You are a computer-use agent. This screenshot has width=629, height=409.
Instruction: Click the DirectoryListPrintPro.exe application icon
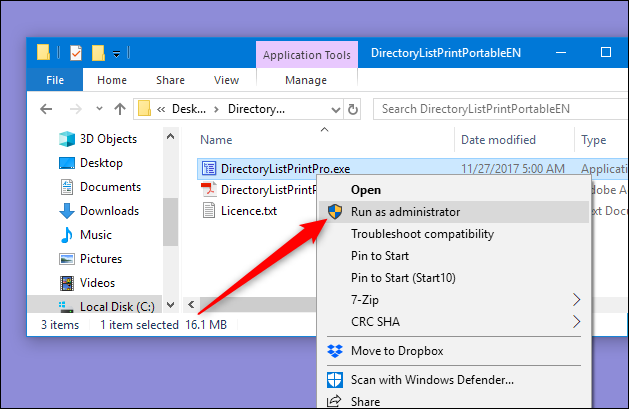tap(209, 168)
